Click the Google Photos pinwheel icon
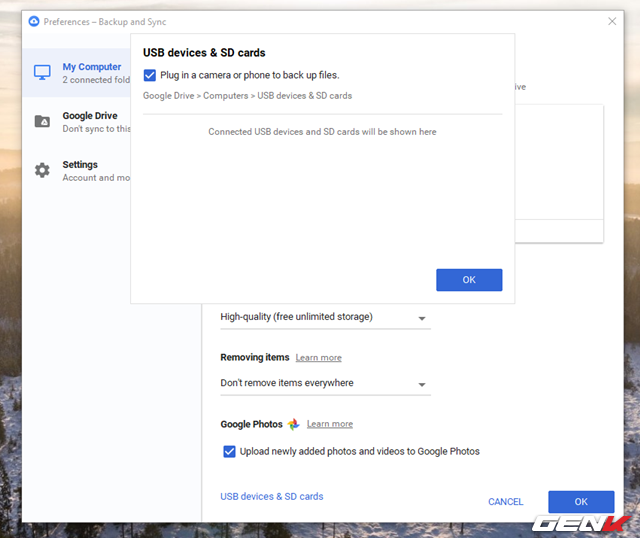The image size is (640, 538). point(293,424)
